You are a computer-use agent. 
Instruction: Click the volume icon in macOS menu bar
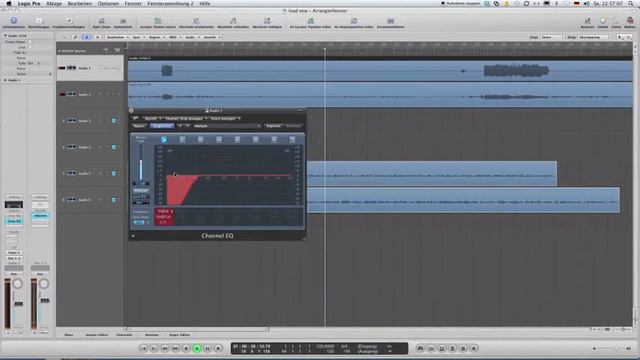(586, 3)
